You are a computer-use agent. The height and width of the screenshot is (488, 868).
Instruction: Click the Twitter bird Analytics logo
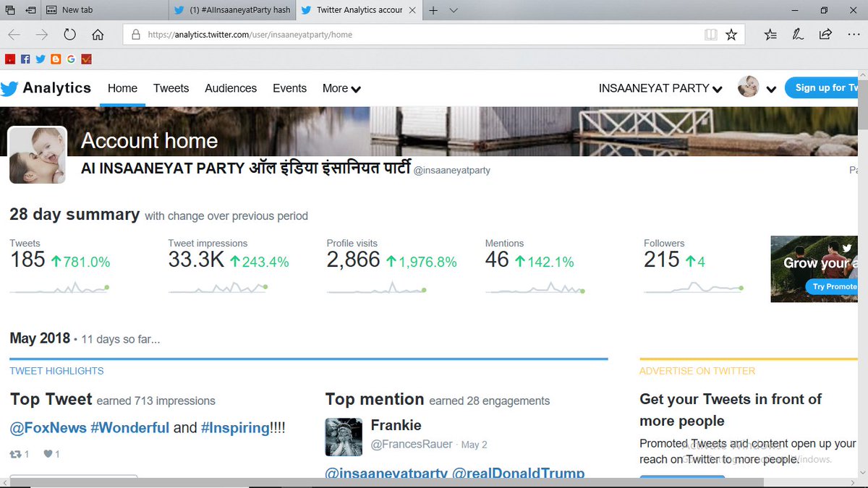point(46,88)
